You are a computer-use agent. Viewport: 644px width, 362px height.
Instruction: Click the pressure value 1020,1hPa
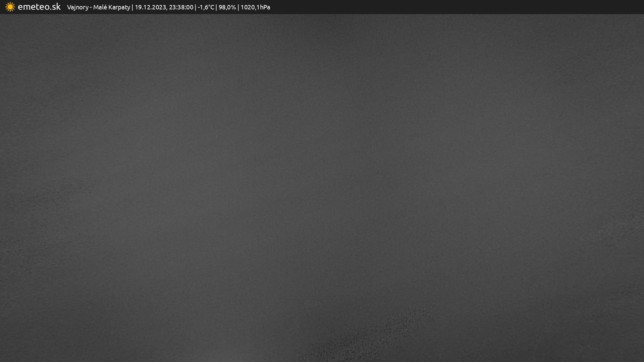pos(255,7)
